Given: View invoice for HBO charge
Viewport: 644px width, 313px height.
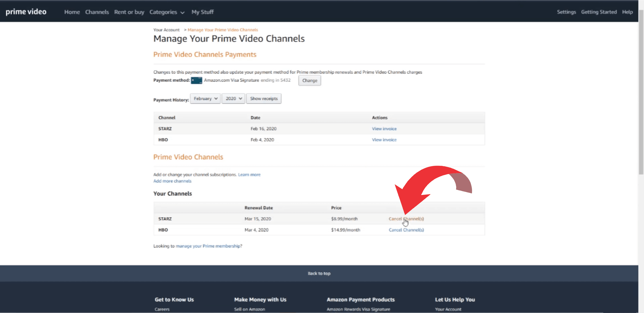Looking at the screenshot, I should [384, 140].
